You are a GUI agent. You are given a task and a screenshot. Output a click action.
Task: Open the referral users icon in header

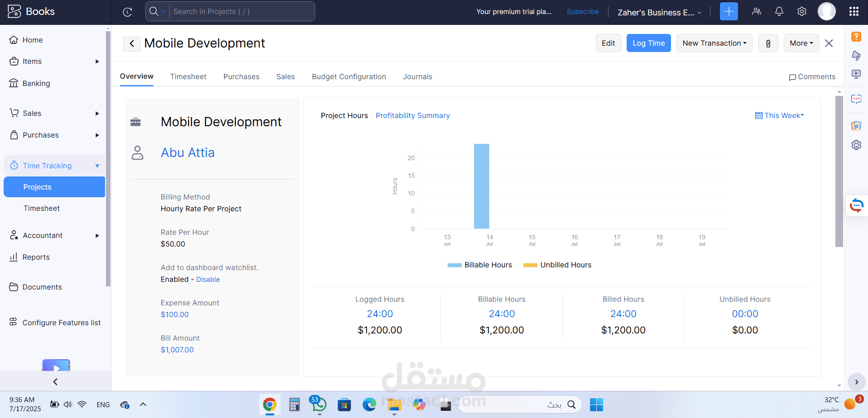(756, 12)
